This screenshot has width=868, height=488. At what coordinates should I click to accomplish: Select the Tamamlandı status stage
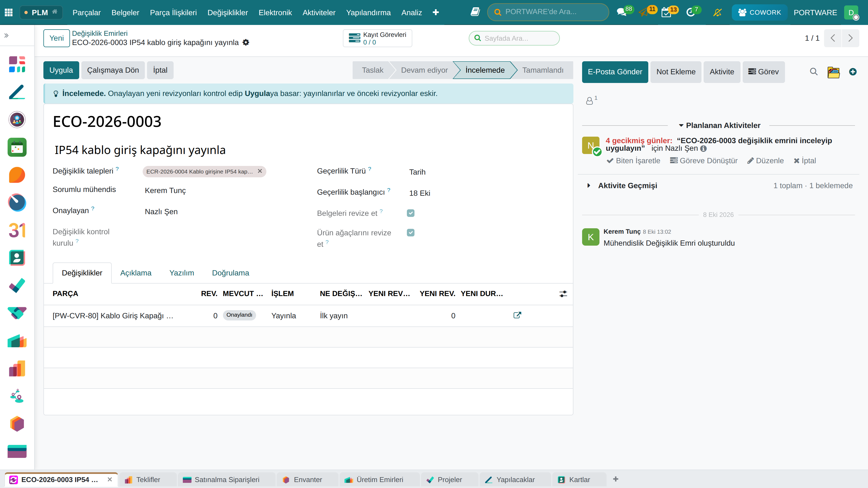click(542, 70)
